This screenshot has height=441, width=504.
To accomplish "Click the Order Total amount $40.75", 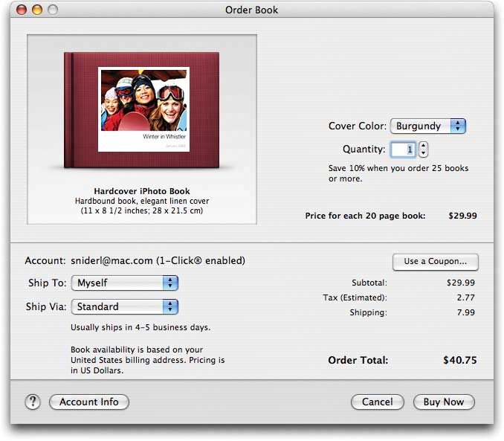I will (x=459, y=360).
